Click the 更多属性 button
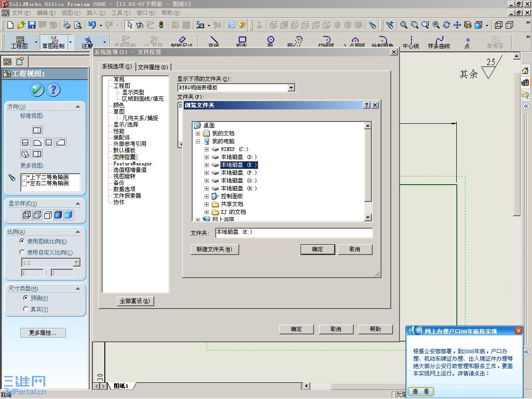Image resolution: width=532 pixels, height=399 pixels. pyautogui.click(x=43, y=333)
